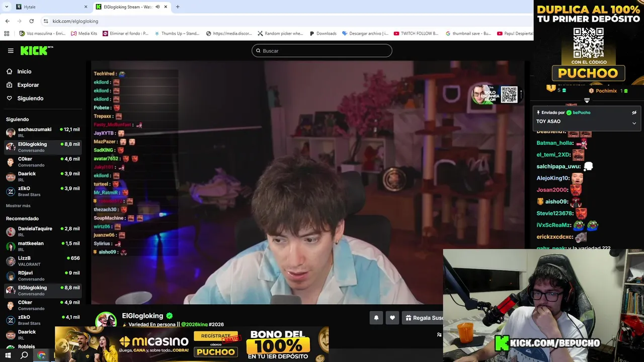Click salchipapa_uwu username in chat
Image resolution: width=644 pixels, height=362 pixels.
coord(558,166)
